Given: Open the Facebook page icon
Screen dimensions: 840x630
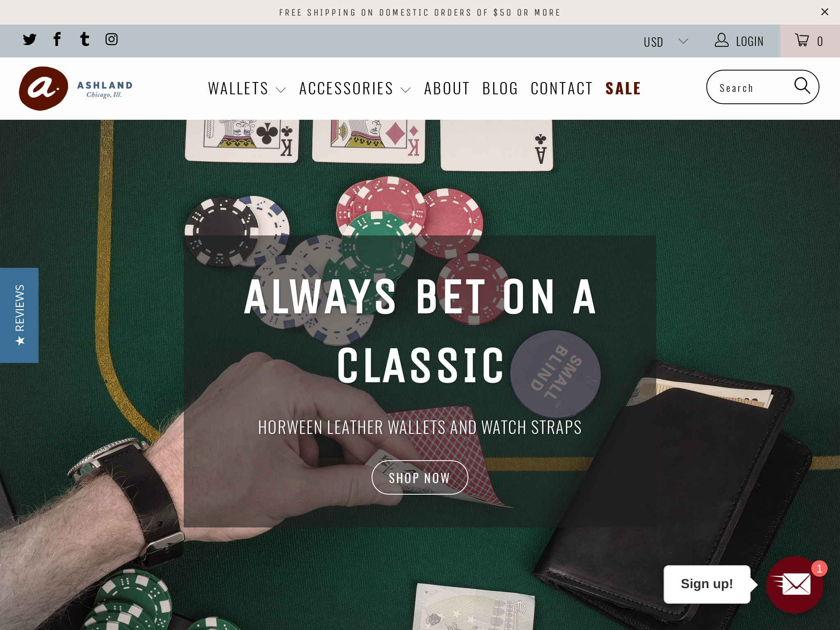Looking at the screenshot, I should click(57, 39).
